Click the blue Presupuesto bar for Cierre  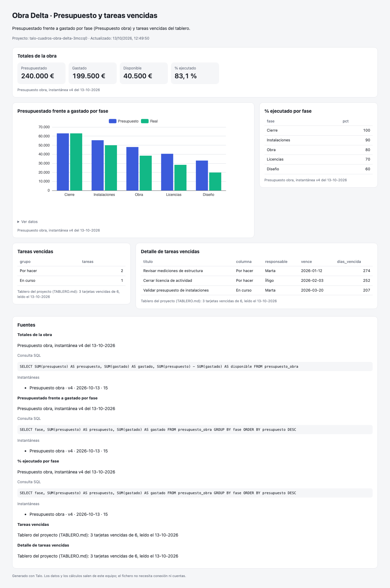pyautogui.click(x=63, y=162)
